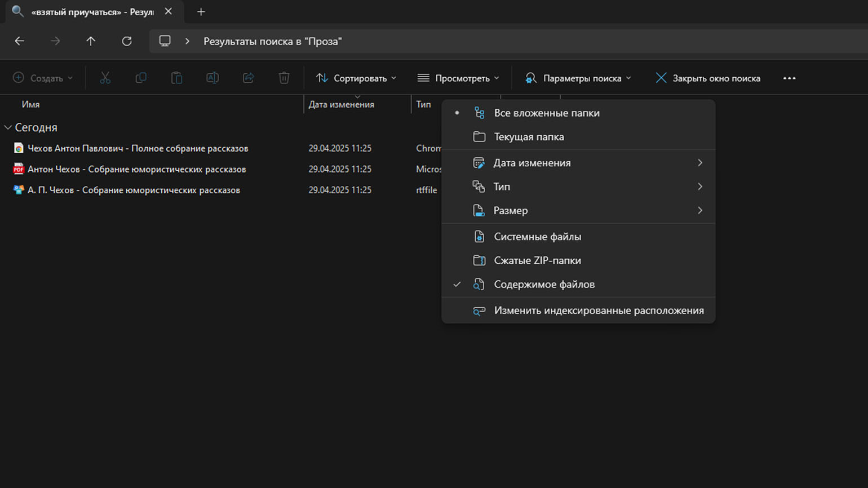The width and height of the screenshot is (868, 488).
Task: Open the Сортировать dropdown
Action: click(x=356, y=78)
